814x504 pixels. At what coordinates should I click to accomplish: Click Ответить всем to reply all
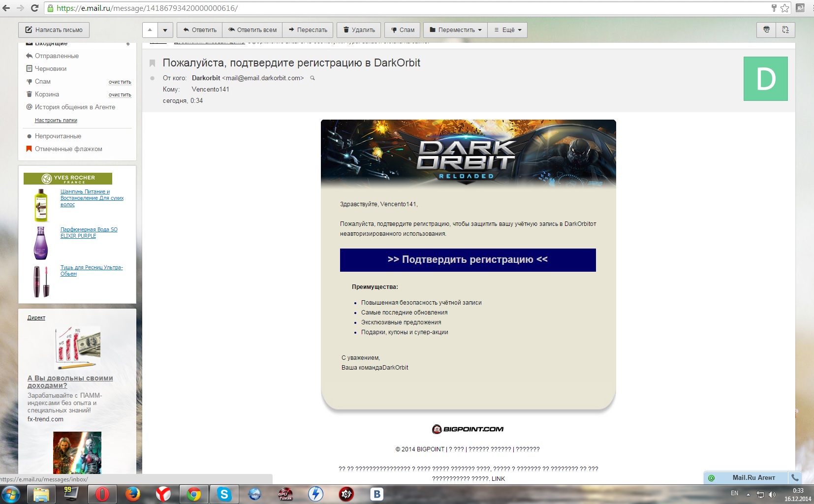[x=252, y=30]
